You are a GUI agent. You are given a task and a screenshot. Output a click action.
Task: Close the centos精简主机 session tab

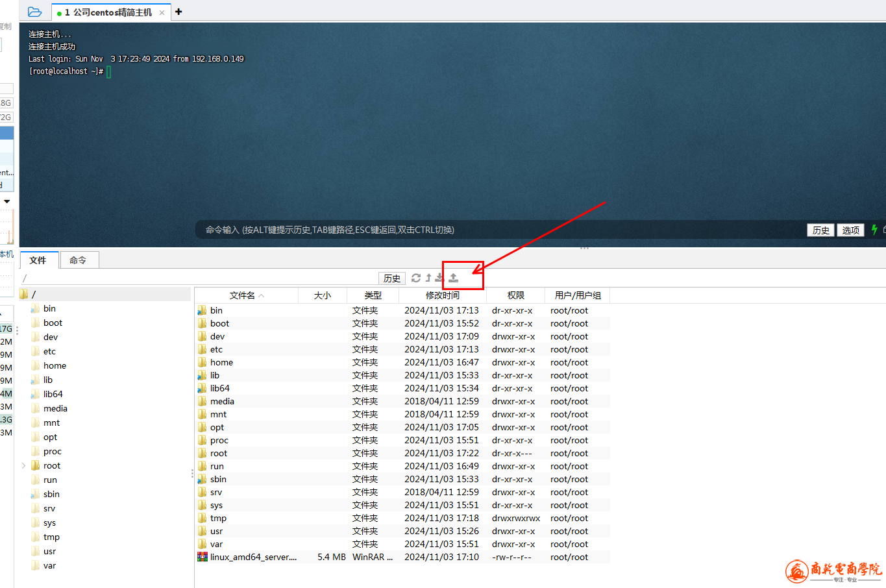pos(162,12)
